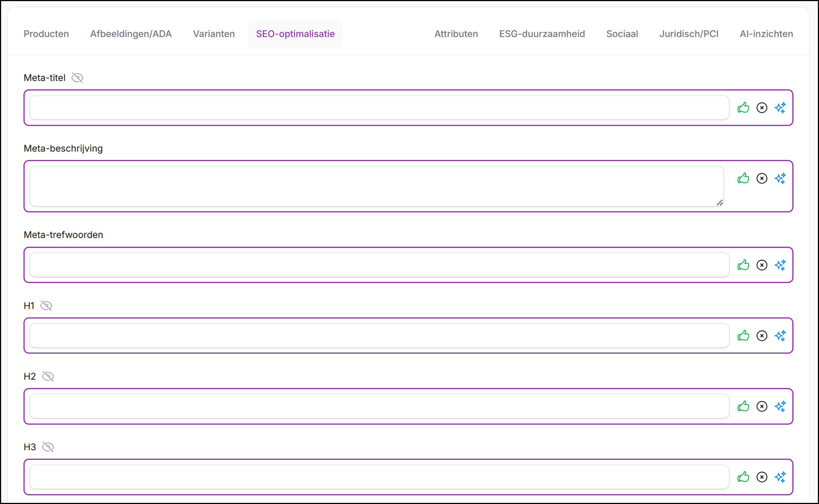
Task: Clear Meta-trefwoorden using circled X icon
Action: coord(762,265)
